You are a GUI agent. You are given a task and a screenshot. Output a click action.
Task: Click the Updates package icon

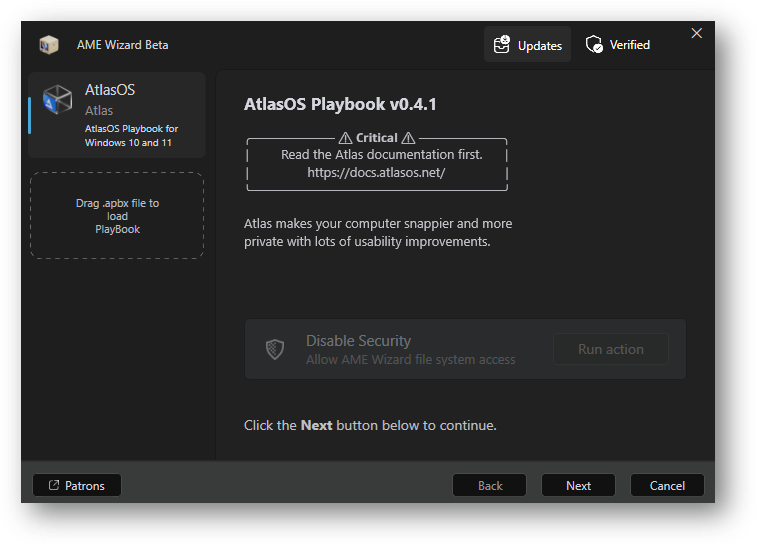point(502,44)
